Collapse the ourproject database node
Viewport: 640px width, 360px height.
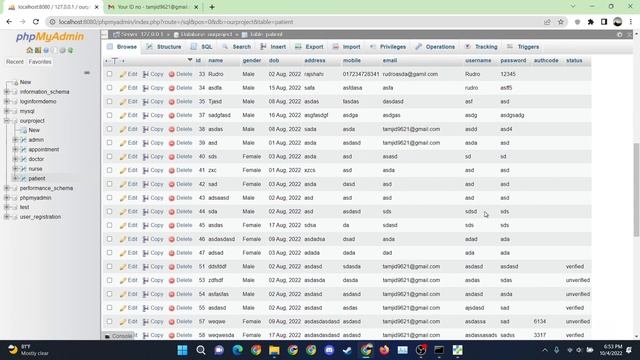pos(7,121)
